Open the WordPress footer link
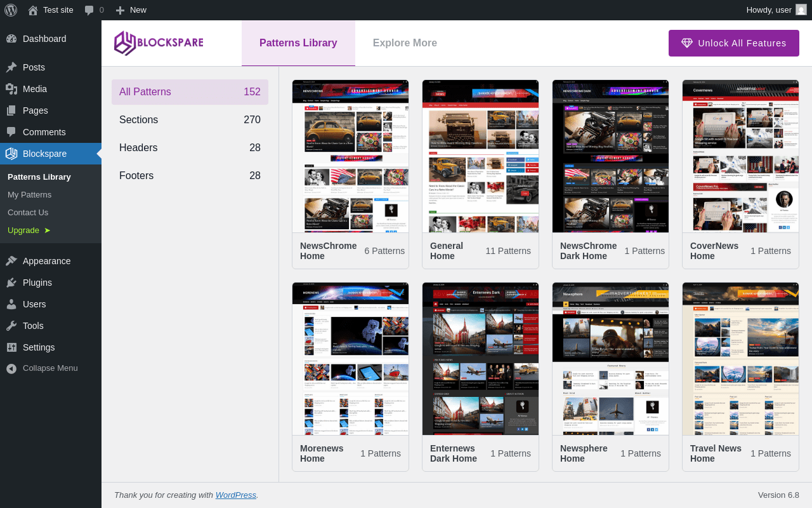Viewport: 812px width, 508px height. [x=235, y=495]
